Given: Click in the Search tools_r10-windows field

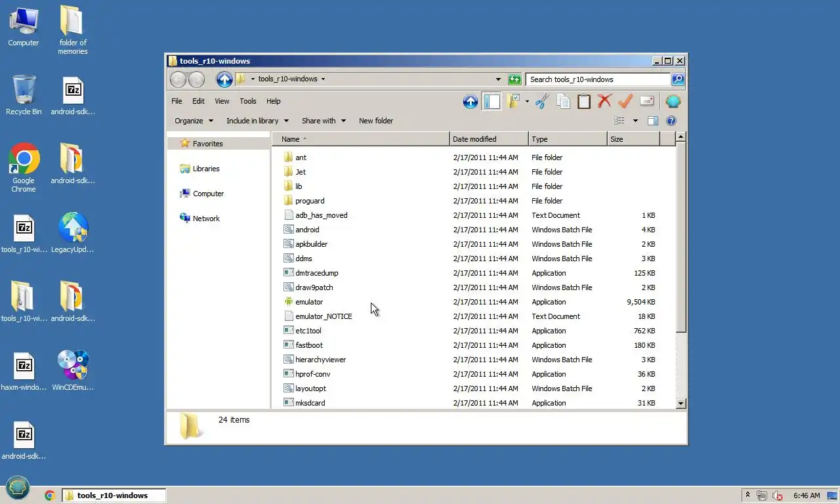Looking at the screenshot, I should pyautogui.click(x=598, y=79).
